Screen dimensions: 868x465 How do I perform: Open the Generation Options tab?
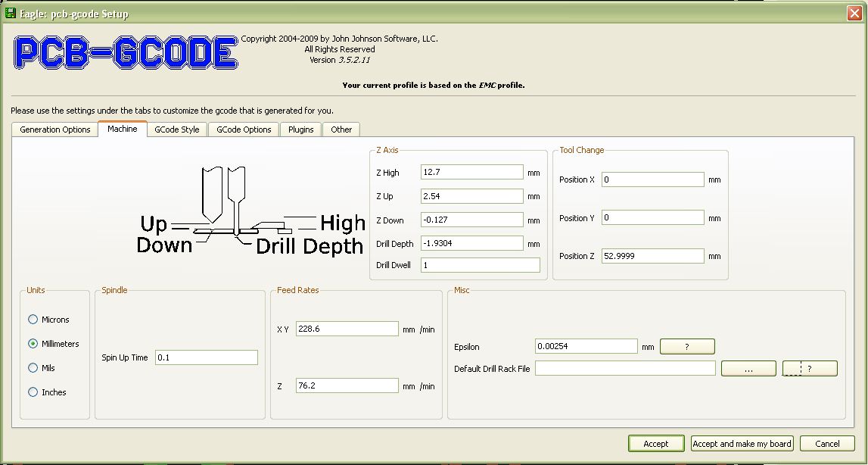(x=54, y=130)
